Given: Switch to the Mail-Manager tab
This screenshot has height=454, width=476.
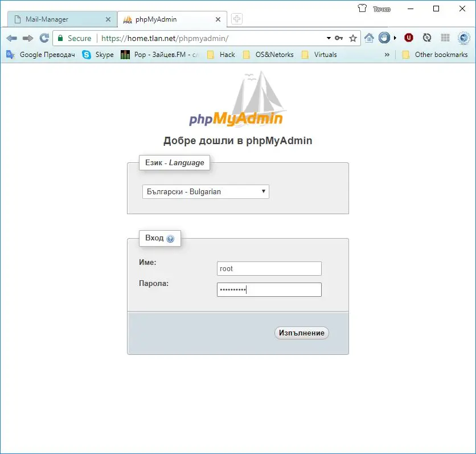Looking at the screenshot, I should pyautogui.click(x=60, y=19).
